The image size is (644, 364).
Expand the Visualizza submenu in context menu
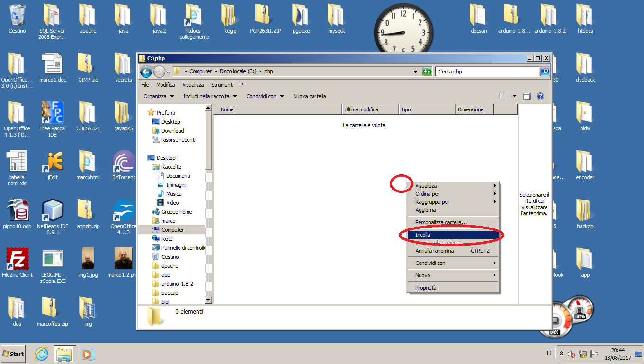click(454, 186)
